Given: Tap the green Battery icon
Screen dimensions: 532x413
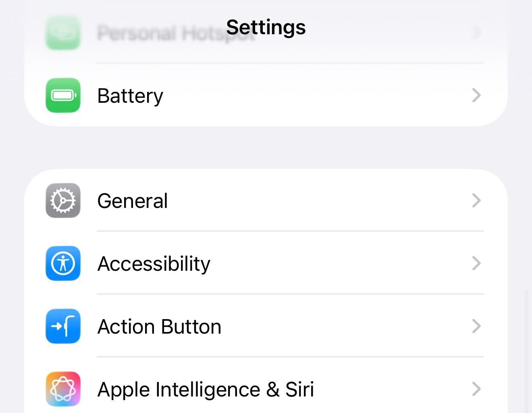Looking at the screenshot, I should coord(63,95).
